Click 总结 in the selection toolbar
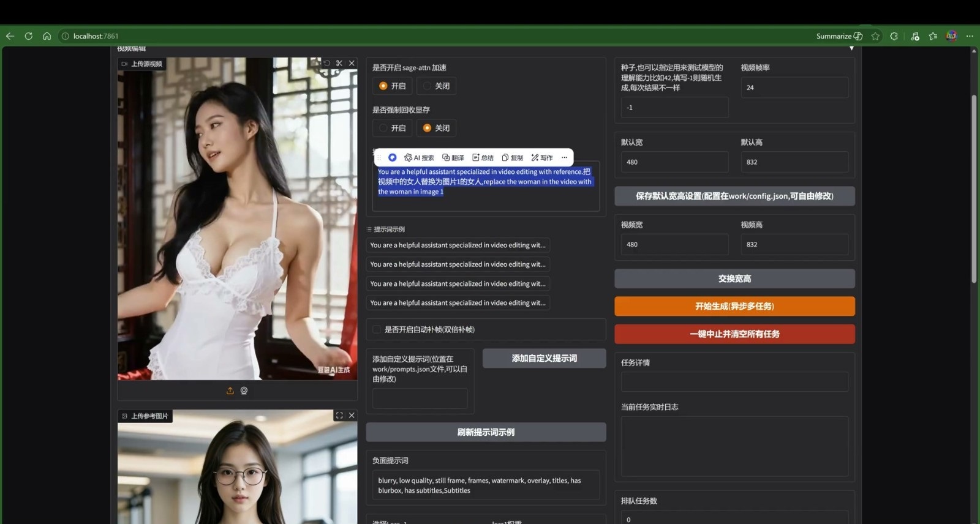The image size is (980, 524). point(483,157)
